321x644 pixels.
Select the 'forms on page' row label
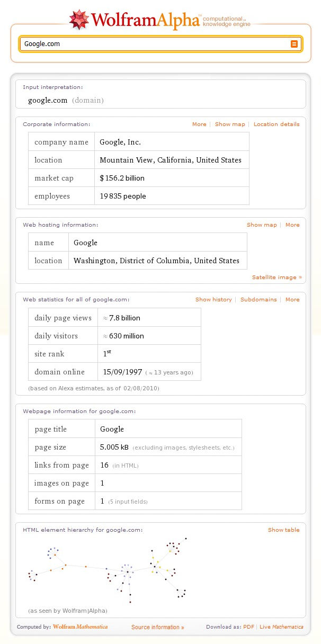[x=60, y=501]
